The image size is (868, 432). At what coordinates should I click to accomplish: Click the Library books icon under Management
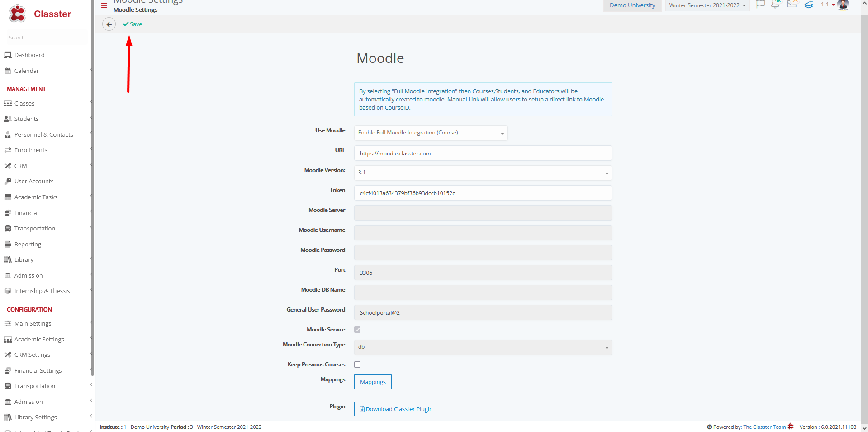click(x=8, y=259)
